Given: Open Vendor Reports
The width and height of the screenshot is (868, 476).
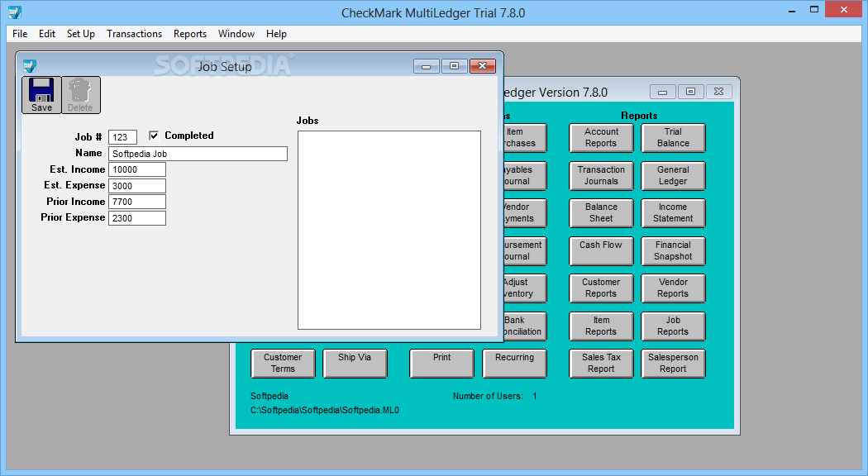Looking at the screenshot, I should 673,288.
